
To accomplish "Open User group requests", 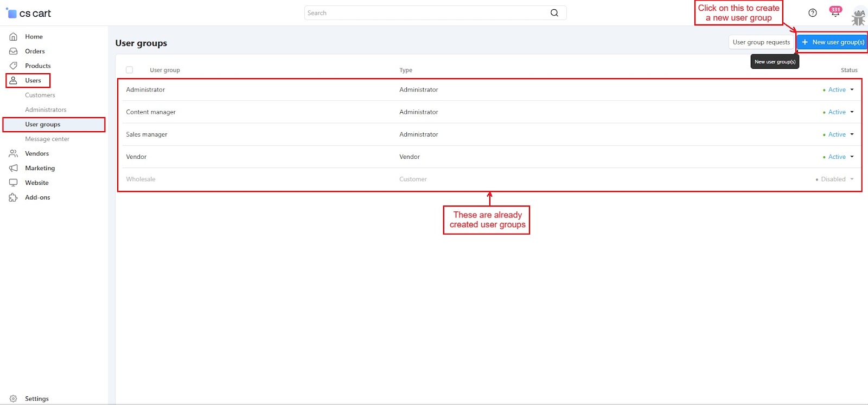I will [761, 42].
